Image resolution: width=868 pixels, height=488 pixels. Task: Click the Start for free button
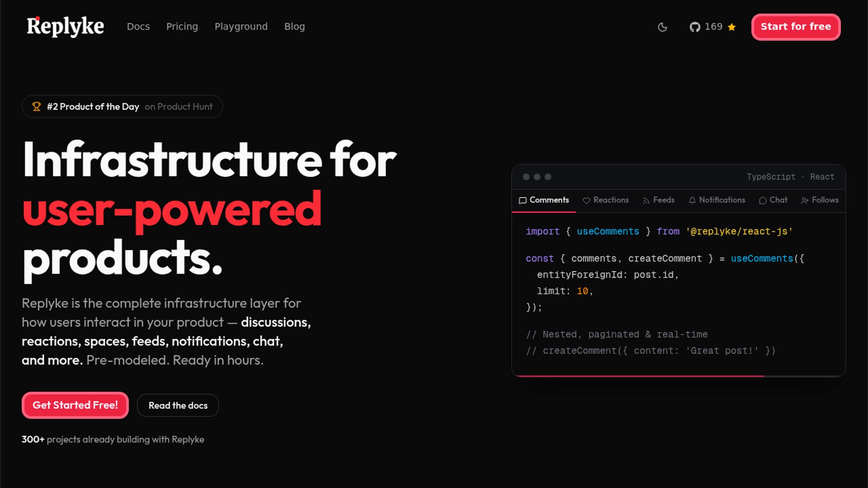pyautogui.click(x=796, y=27)
